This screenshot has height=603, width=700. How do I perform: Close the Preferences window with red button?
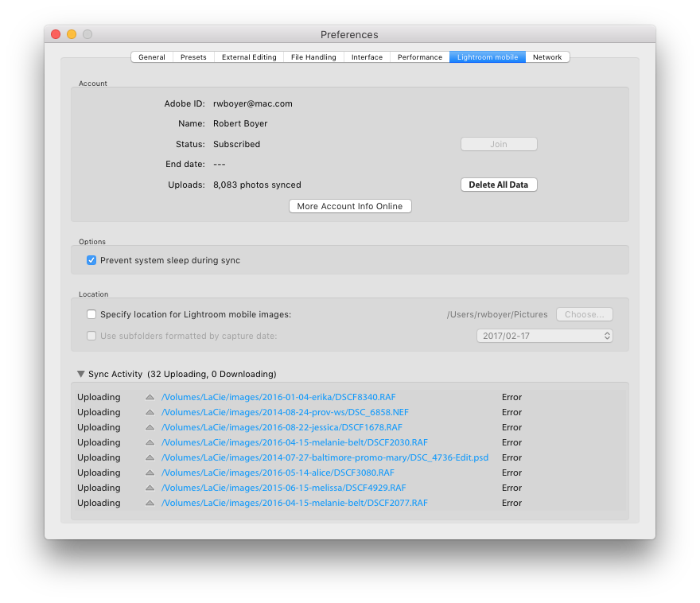coord(56,34)
